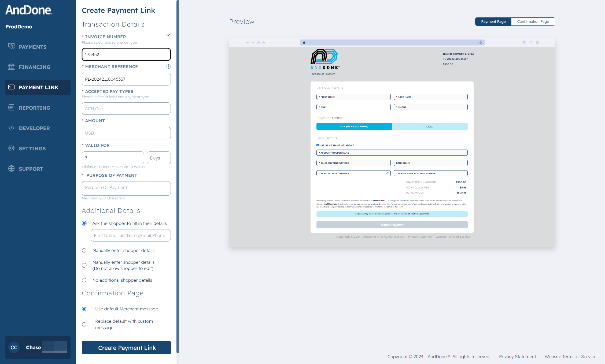Viewport: 605px width, 364px height.
Task: Enable Use Same Name As Above checkbox
Action: [x=318, y=145]
